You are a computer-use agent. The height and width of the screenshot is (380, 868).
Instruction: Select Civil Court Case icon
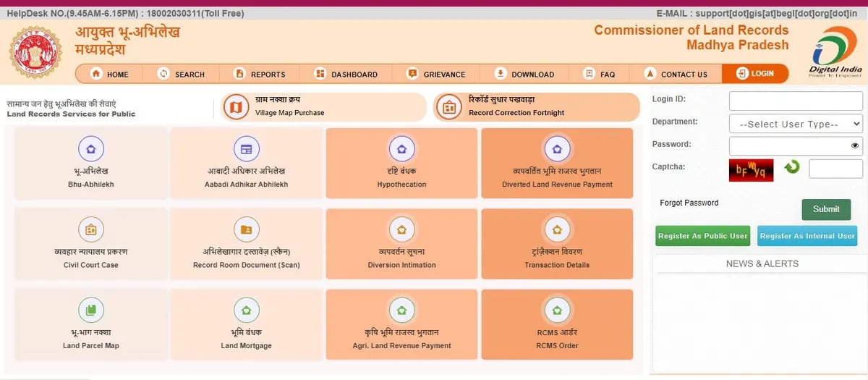pos(90,230)
